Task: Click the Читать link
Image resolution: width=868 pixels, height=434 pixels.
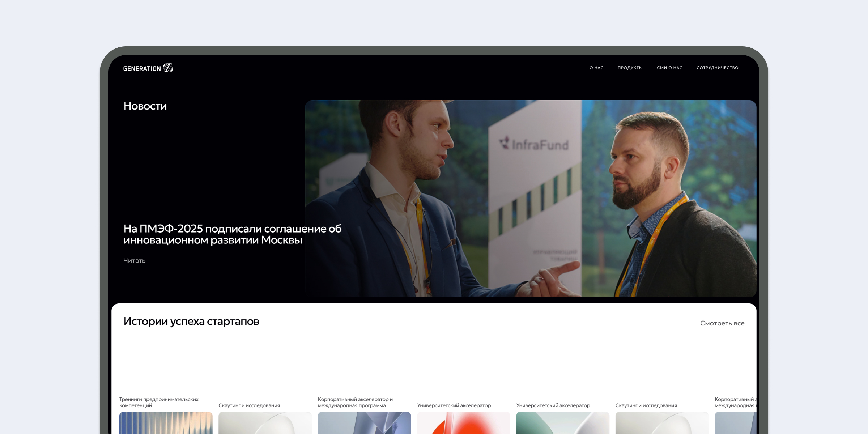Action: click(x=135, y=261)
